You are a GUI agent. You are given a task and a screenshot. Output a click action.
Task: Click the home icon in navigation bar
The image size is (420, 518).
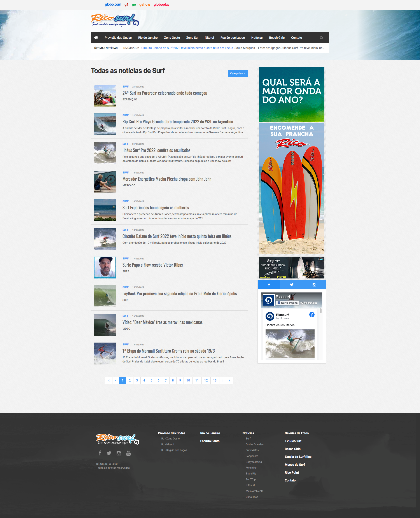[x=96, y=38]
